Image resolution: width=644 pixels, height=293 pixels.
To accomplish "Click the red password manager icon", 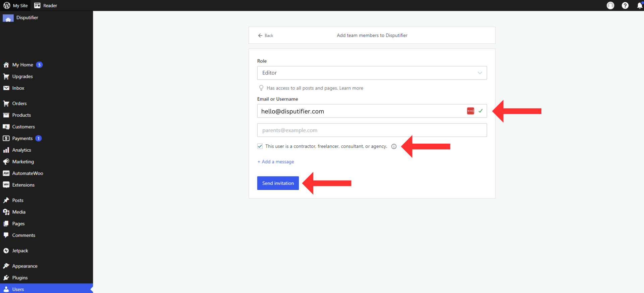I will 471,111.
